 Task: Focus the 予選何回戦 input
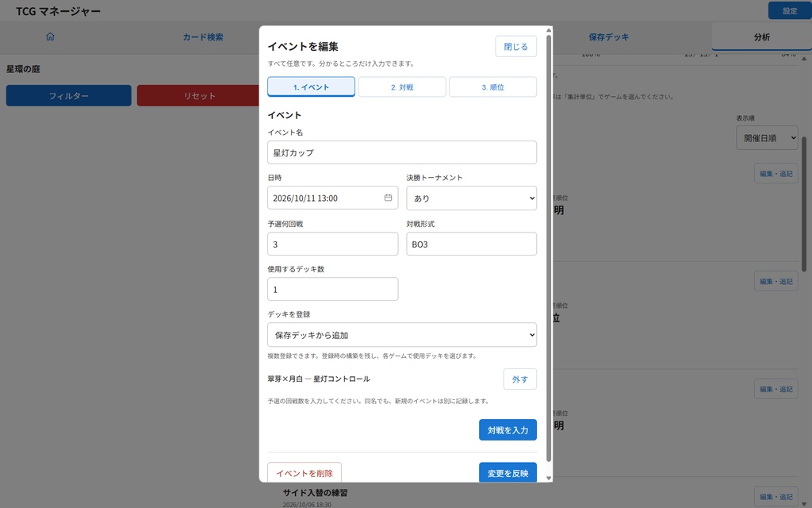click(x=332, y=244)
